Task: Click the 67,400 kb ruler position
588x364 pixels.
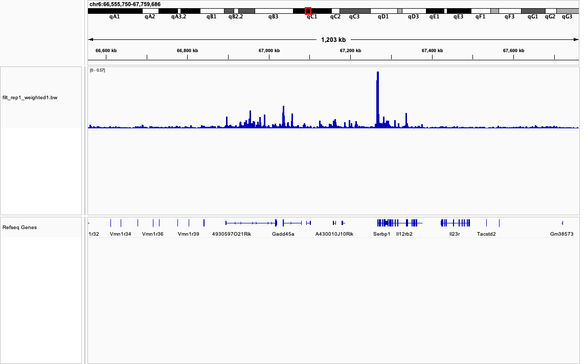Action: 432,51
